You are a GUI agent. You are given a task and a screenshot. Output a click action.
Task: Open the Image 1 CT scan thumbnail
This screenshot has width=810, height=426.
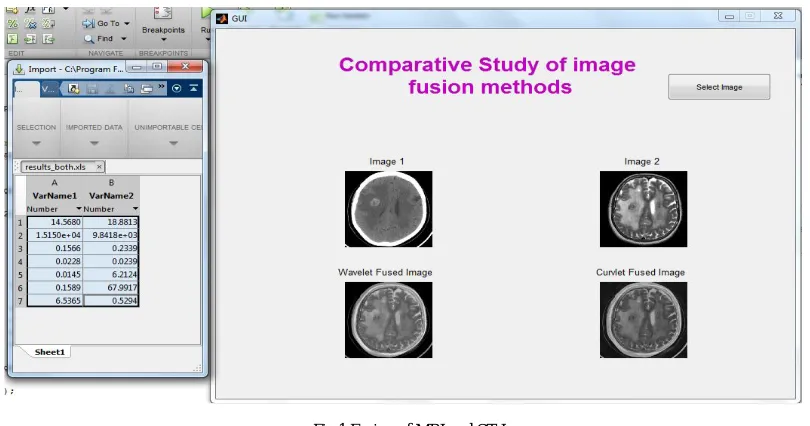[x=388, y=209]
